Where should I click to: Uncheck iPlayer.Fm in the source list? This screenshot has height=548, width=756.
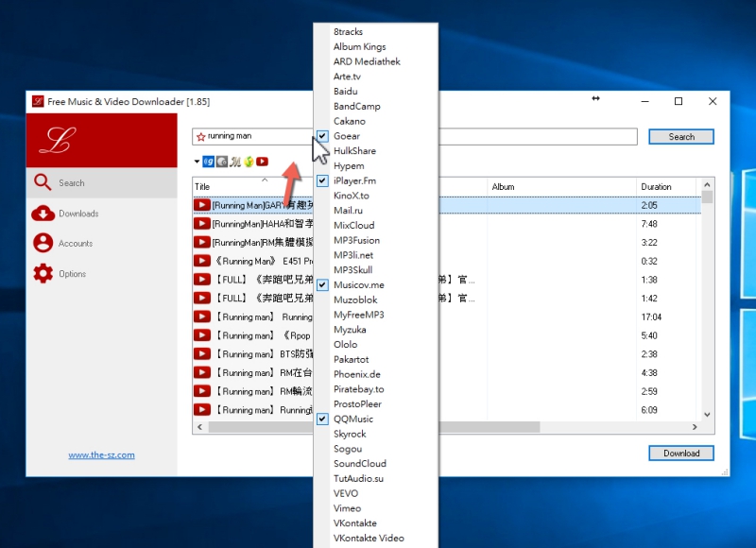354,180
